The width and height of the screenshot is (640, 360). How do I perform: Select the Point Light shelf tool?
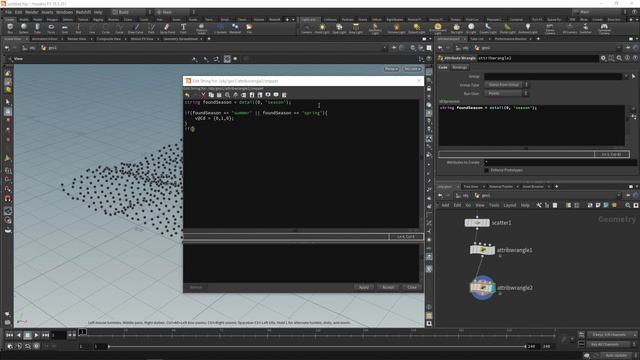pyautogui.click(x=322, y=28)
